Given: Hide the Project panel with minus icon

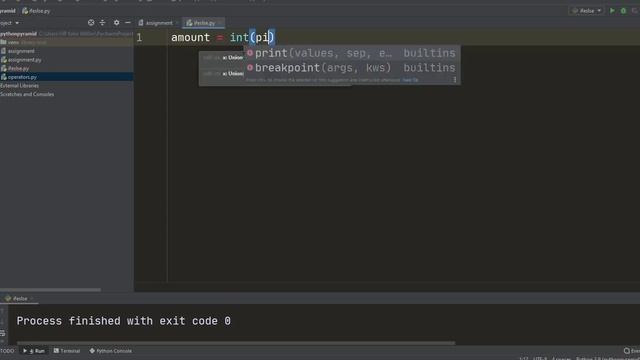Looking at the screenshot, I should 128,22.
